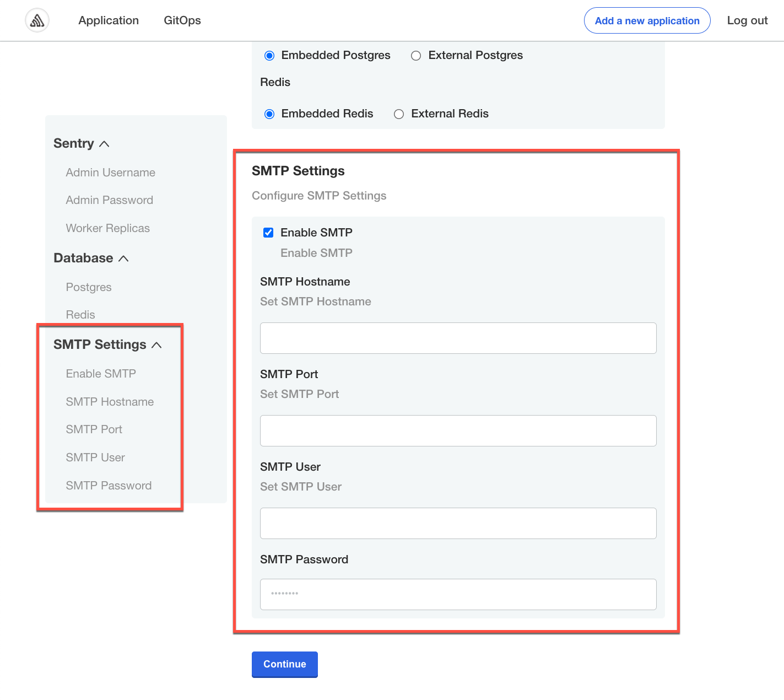Select Redis under Database section

point(80,315)
